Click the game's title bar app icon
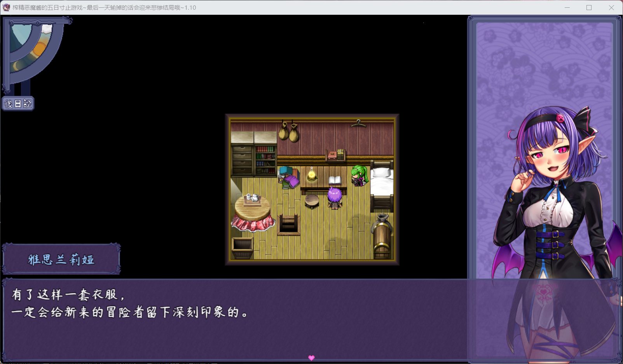623x364 pixels. (x=6, y=7)
